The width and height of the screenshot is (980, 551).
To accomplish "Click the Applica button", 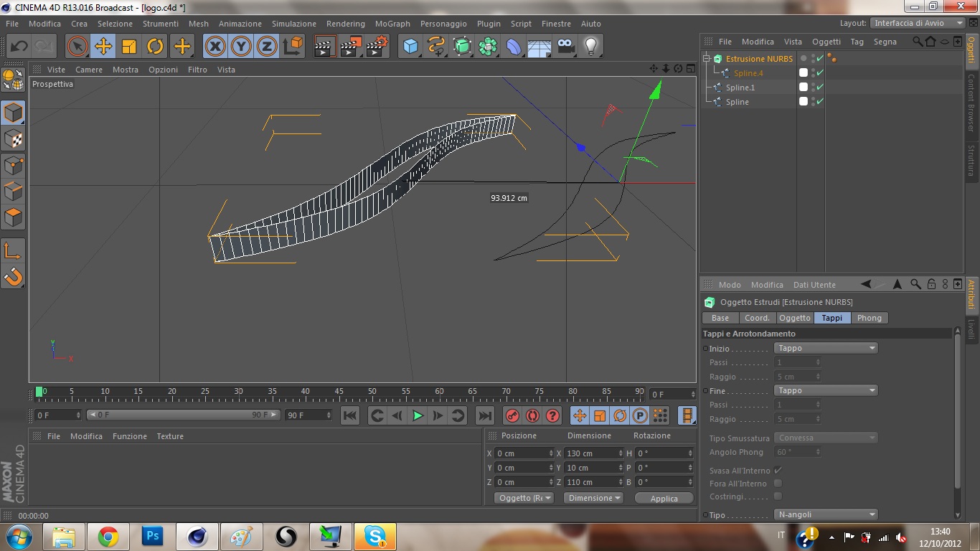I will (x=664, y=498).
